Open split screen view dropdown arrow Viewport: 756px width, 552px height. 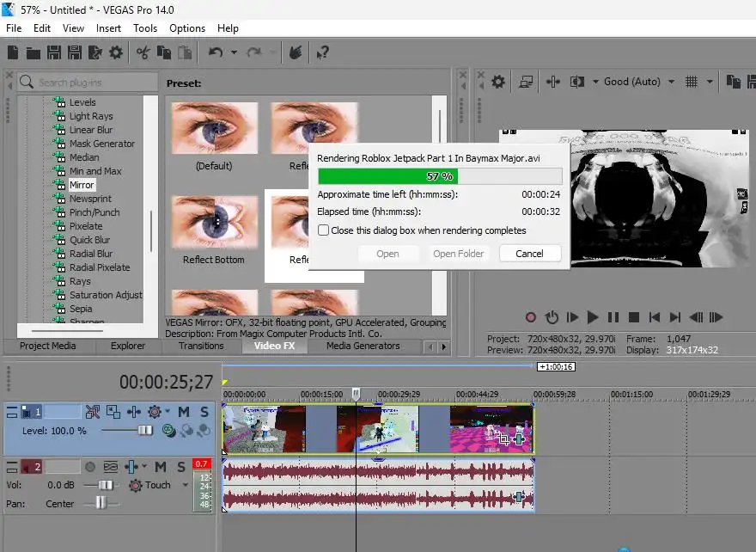coord(595,82)
